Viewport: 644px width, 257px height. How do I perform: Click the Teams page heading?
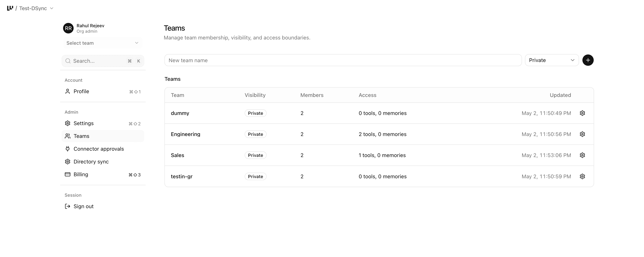(174, 28)
